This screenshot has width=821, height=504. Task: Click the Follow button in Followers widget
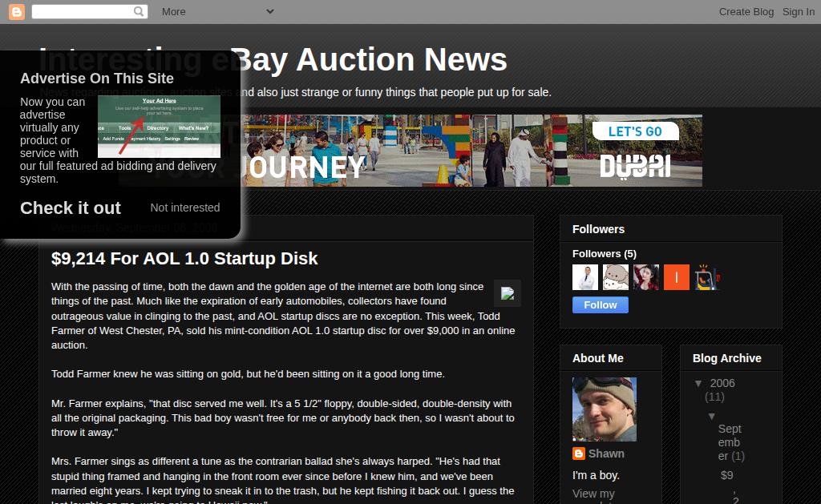click(x=600, y=305)
